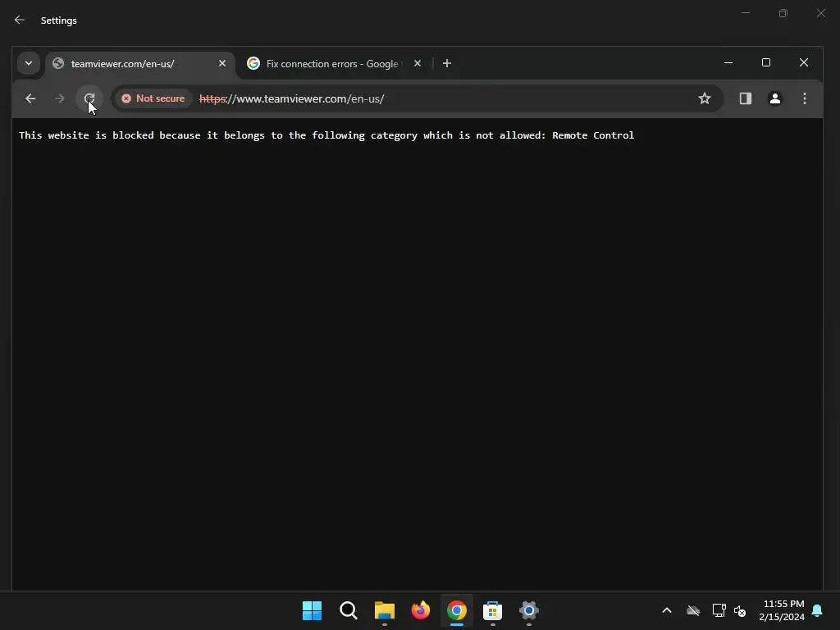The height and width of the screenshot is (630, 840).
Task: Show hidden system tray icons
Action: pyautogui.click(x=667, y=610)
